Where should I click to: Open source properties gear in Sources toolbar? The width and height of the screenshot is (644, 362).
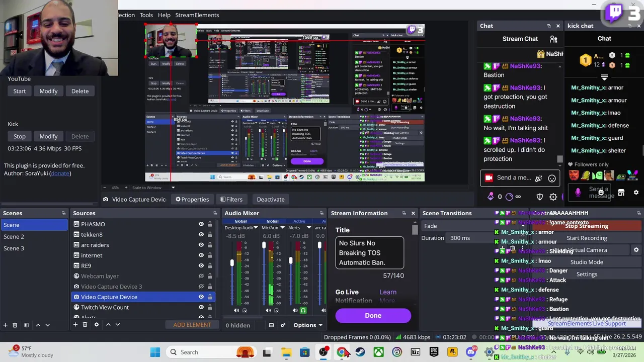click(x=97, y=325)
